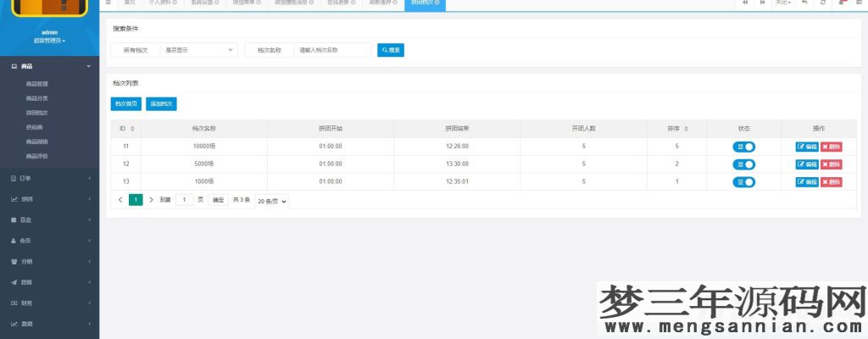Click the notification bell icon
The height and width of the screenshot is (339, 868).
pos(842,3)
